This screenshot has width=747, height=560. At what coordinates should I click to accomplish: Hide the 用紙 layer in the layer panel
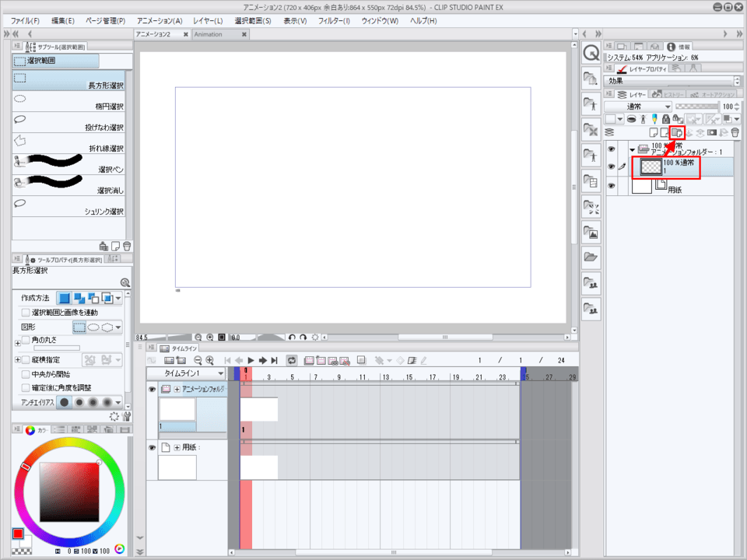(612, 186)
